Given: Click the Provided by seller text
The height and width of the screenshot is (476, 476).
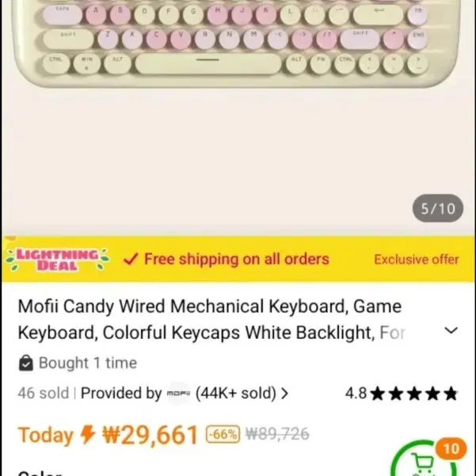Looking at the screenshot, I should point(121,393).
